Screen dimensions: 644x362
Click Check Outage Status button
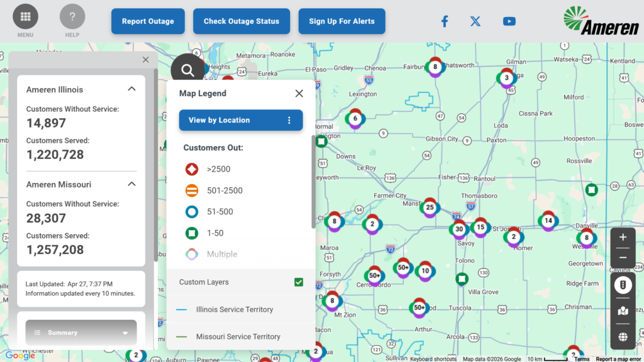[241, 21]
